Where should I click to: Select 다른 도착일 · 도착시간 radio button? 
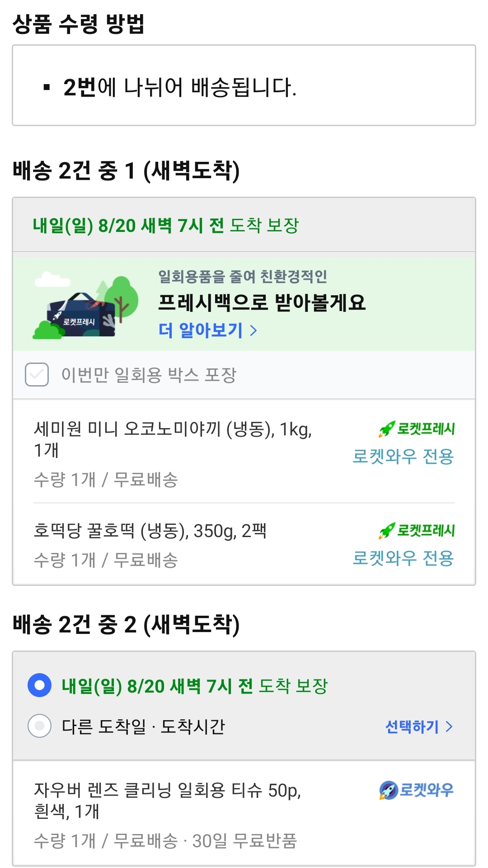40,726
